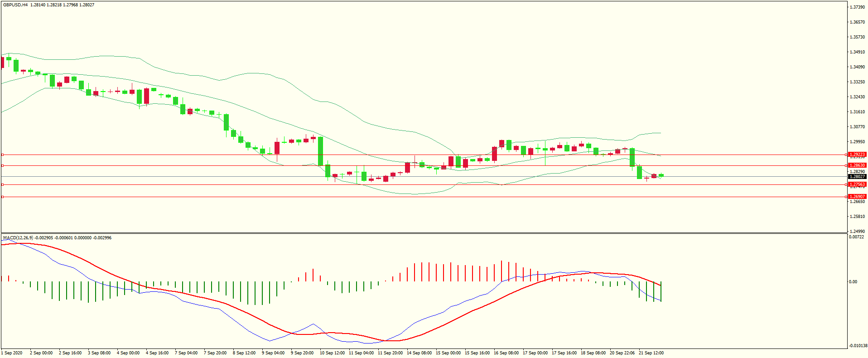Click the 1.33250 price scale value
The width and height of the screenshot is (868, 358).
point(857,82)
